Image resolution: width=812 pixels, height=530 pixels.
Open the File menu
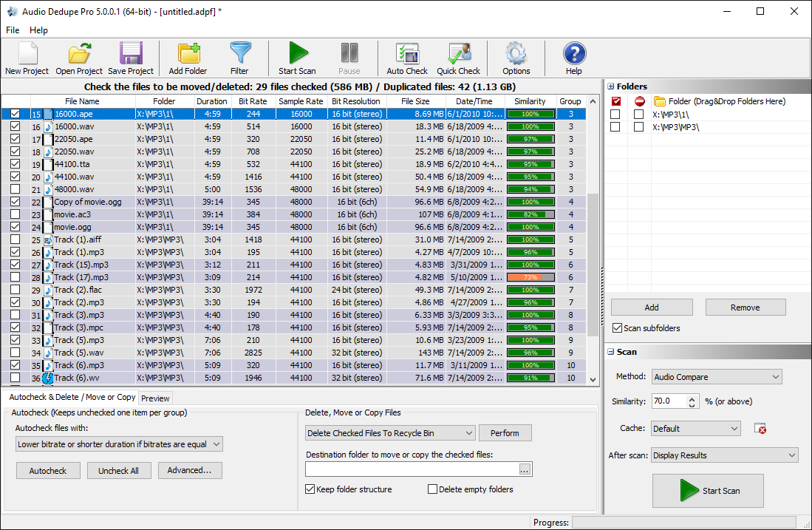(12, 30)
